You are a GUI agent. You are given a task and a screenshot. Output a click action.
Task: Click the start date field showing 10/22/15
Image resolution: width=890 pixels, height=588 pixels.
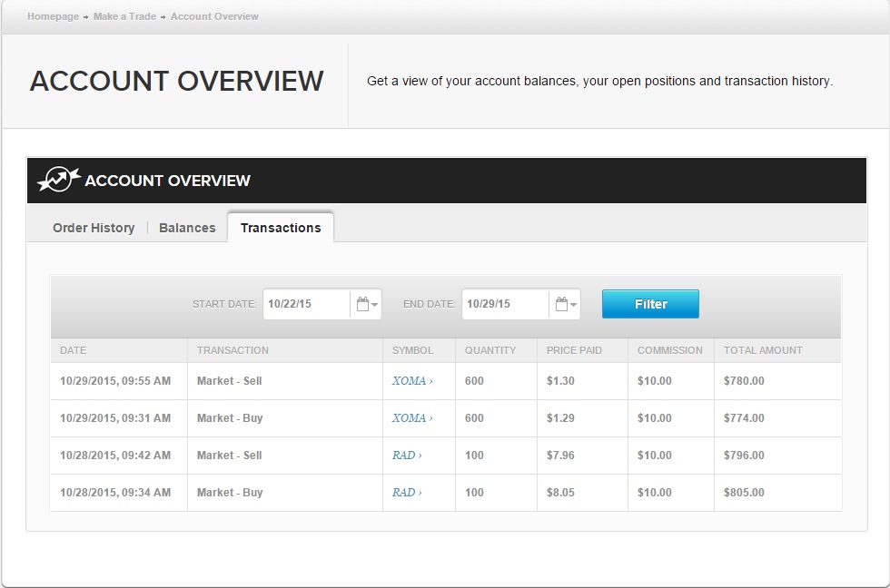[x=307, y=304]
